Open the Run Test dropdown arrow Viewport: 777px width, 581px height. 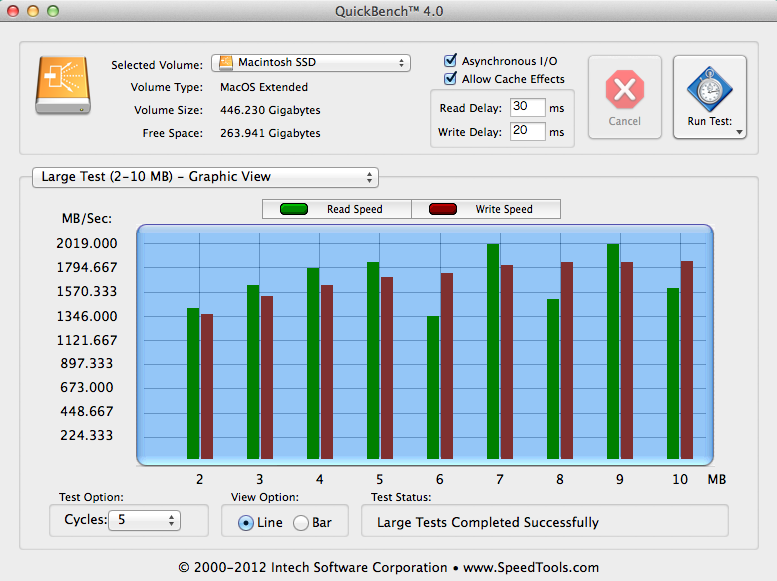[x=739, y=132]
